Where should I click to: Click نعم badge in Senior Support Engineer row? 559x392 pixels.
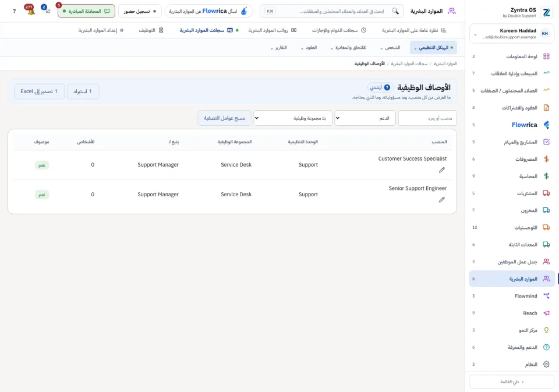42,195
